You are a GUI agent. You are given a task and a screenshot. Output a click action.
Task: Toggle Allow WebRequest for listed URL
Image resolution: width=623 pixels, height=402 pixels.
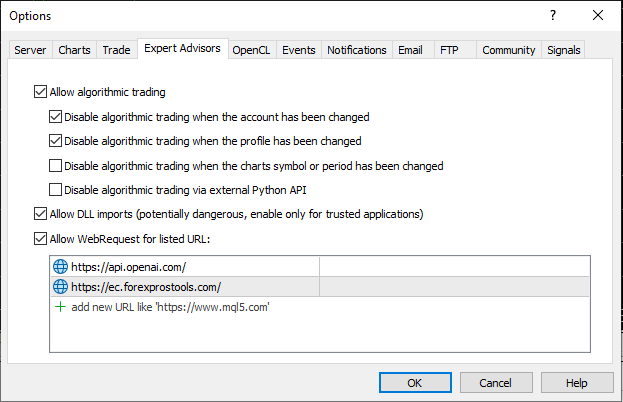(x=40, y=239)
